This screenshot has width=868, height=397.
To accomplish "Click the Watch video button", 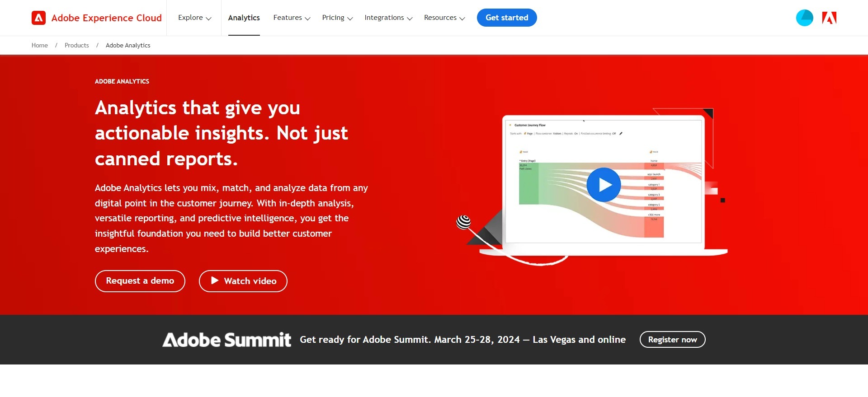I will pyautogui.click(x=243, y=281).
